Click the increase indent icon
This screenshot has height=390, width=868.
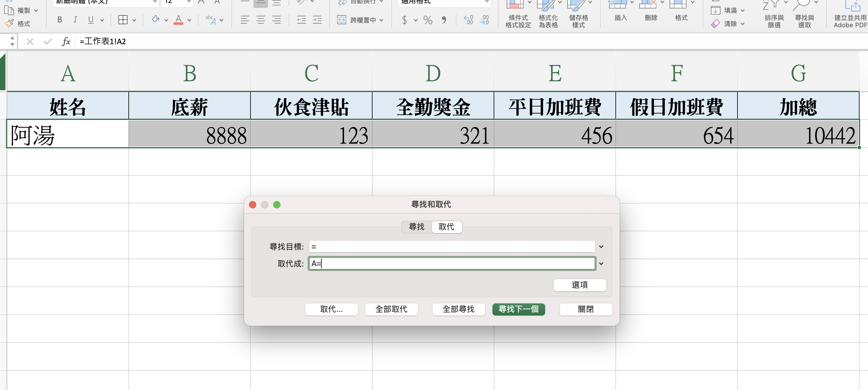pos(317,20)
